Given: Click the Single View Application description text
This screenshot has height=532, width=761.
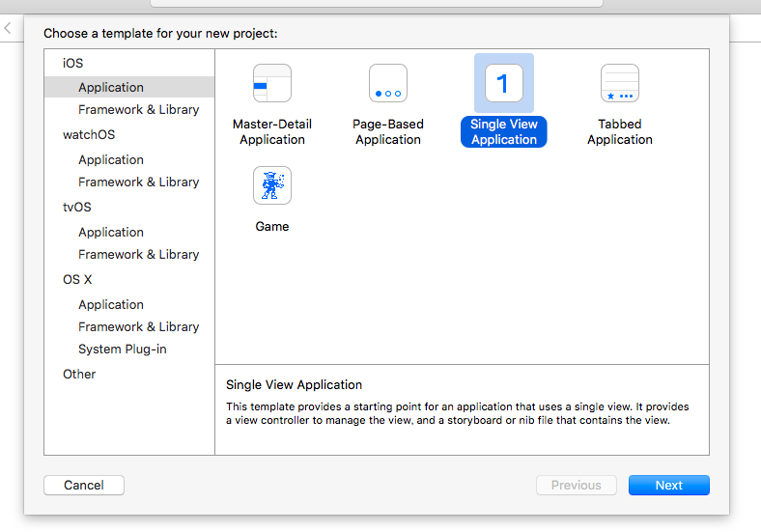Looking at the screenshot, I should coord(457,413).
